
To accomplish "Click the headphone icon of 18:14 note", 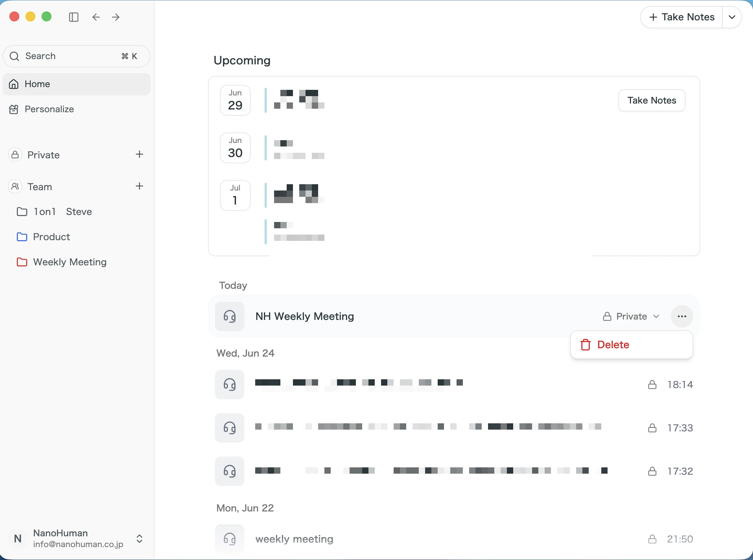I will [x=230, y=385].
